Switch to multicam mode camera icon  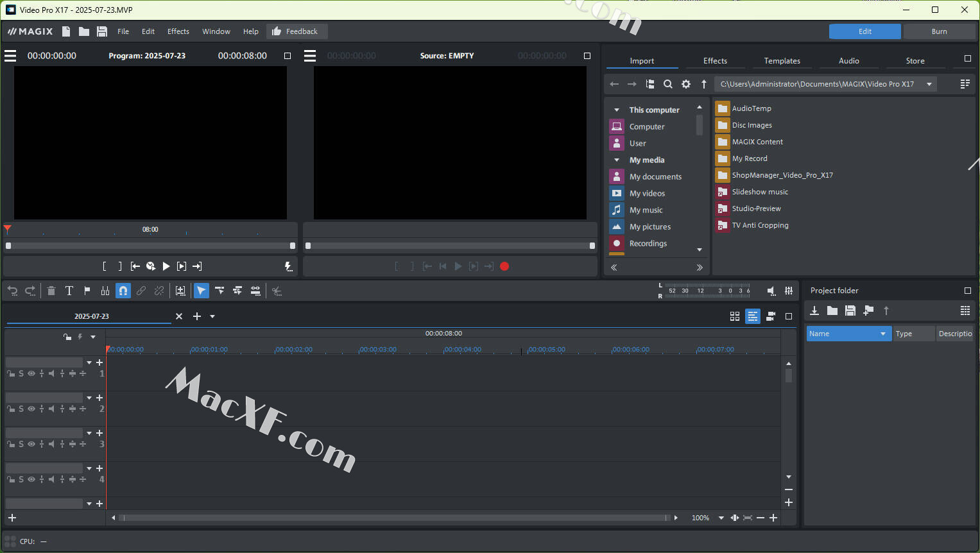click(771, 316)
